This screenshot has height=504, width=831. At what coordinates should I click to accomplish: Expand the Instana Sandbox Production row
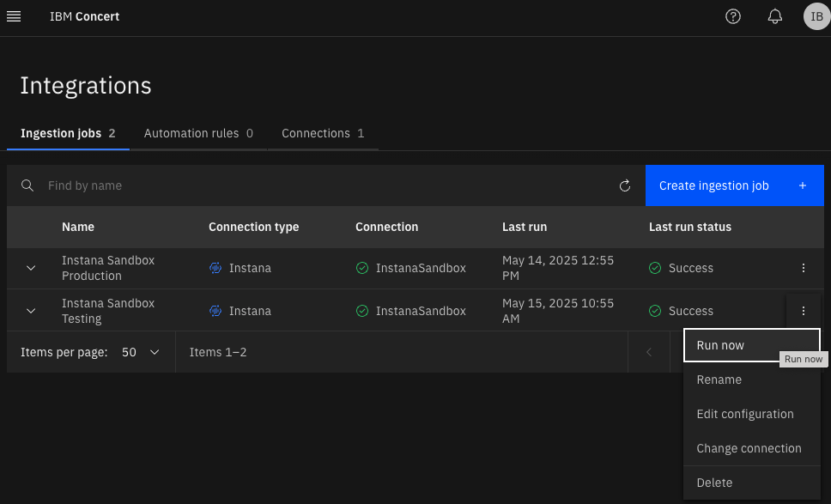point(31,268)
